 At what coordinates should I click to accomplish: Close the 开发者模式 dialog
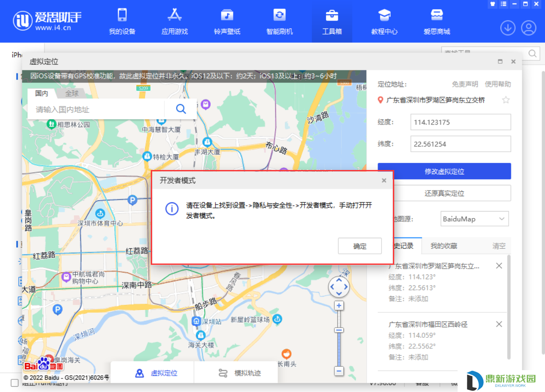pos(384,180)
